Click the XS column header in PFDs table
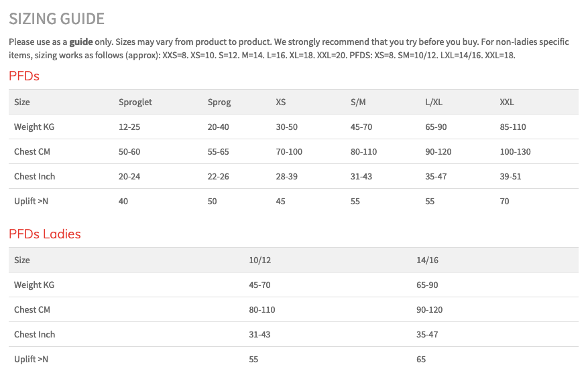 (280, 102)
